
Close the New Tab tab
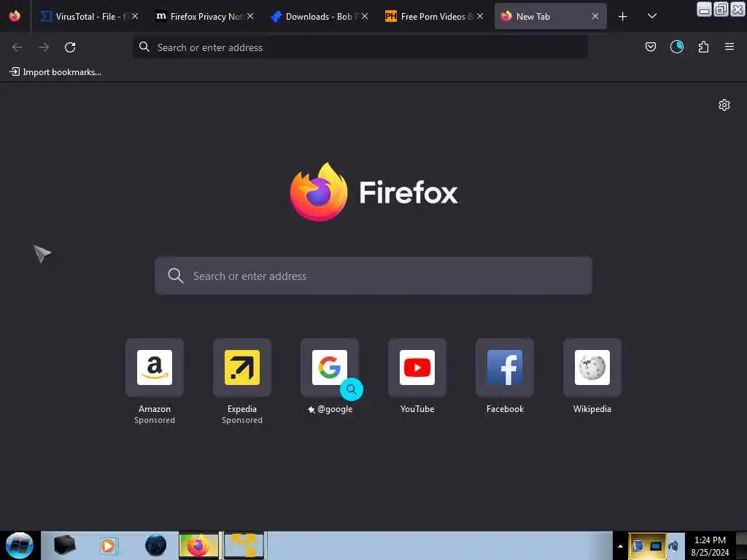click(595, 16)
